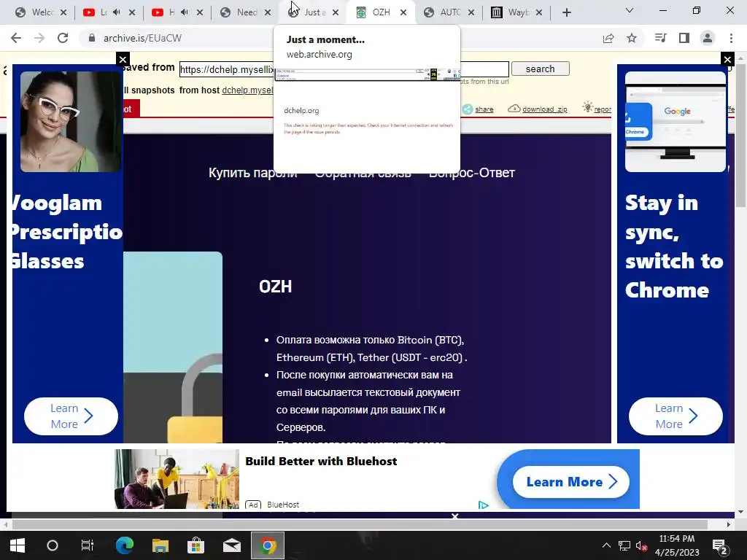747x560 pixels.
Task: Click Learn More on Stay in sync ad
Action: pos(676,416)
